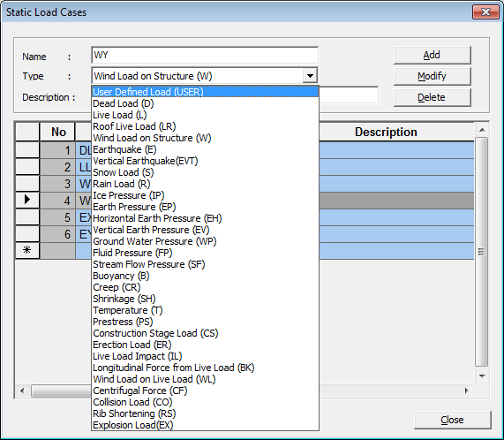The height and width of the screenshot is (440, 504).
Task: Click the table scroll down arrow
Action: [482, 376]
